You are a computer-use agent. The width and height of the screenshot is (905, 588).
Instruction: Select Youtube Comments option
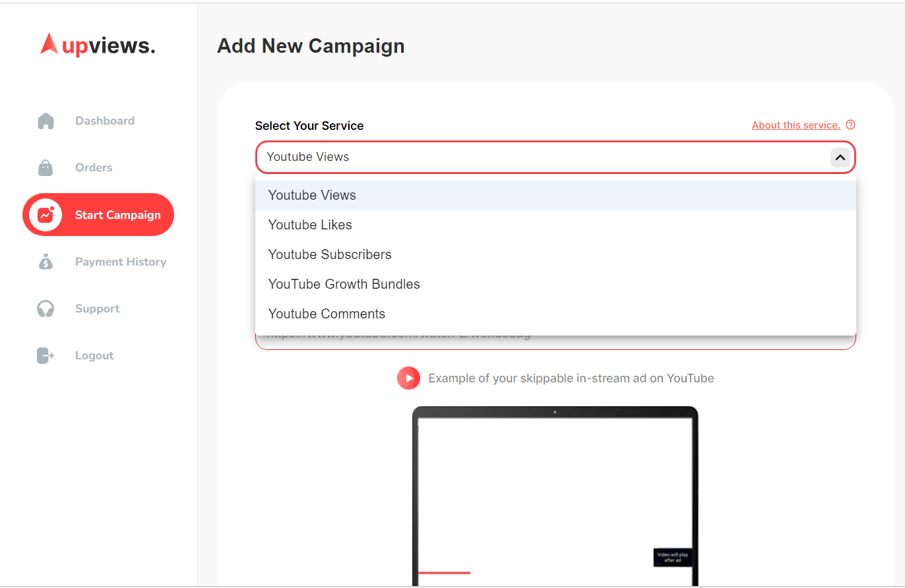click(x=327, y=314)
